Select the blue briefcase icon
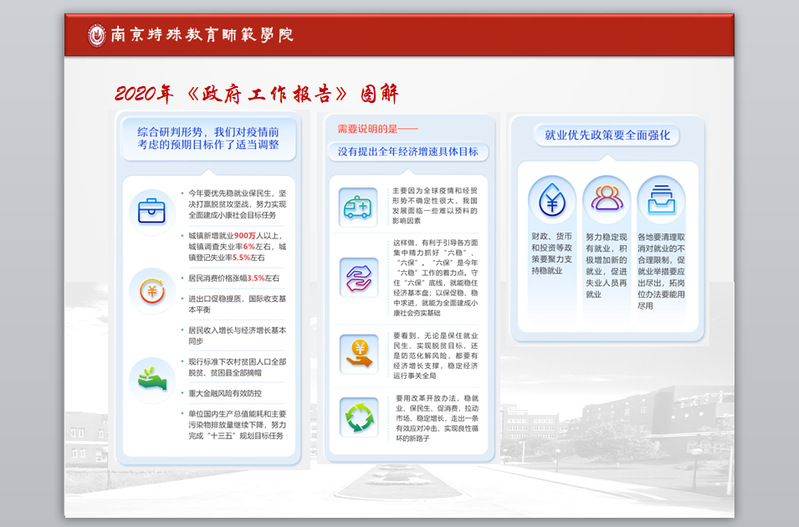The width and height of the screenshot is (799, 527). [152, 210]
